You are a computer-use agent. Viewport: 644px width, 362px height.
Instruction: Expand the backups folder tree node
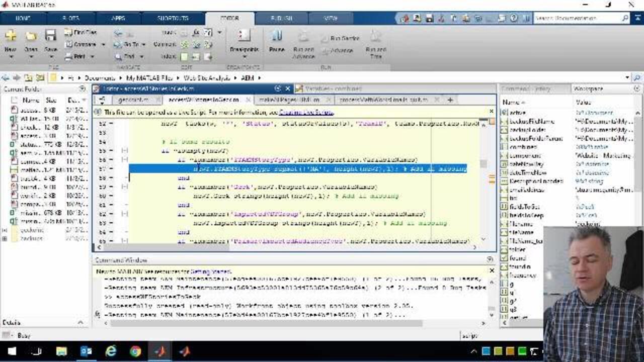click(x=5, y=238)
